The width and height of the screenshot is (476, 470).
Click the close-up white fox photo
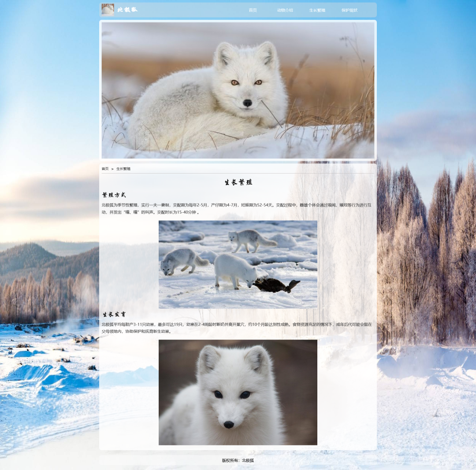point(238,392)
